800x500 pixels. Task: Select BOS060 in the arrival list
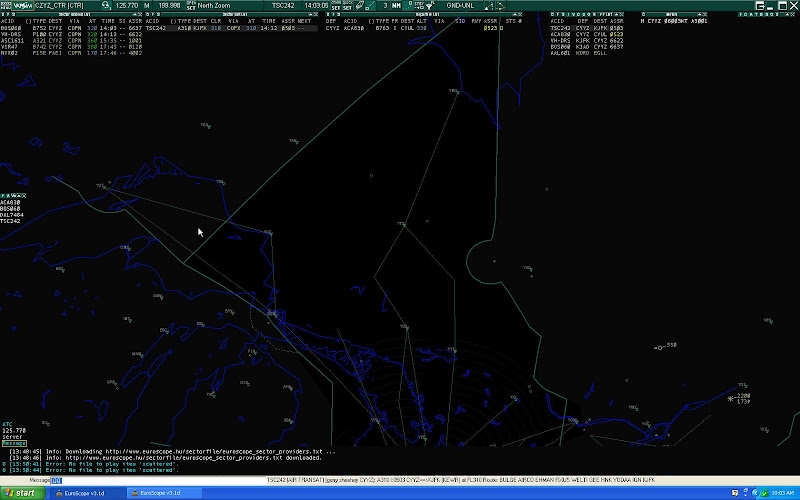10,28
